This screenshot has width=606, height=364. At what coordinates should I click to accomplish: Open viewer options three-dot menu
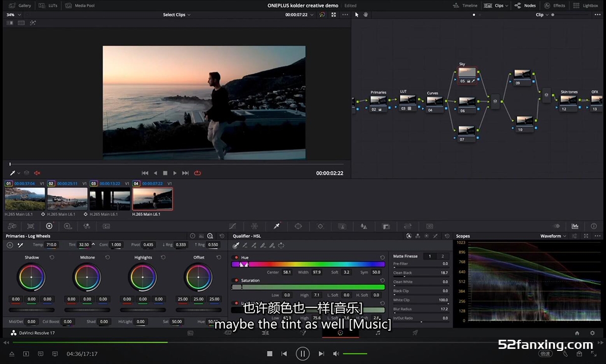click(345, 15)
